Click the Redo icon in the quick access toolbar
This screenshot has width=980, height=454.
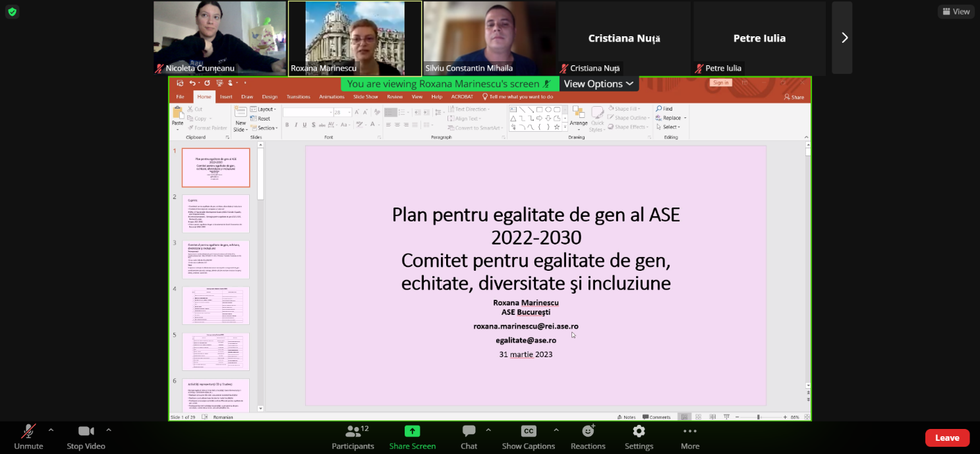click(x=207, y=83)
